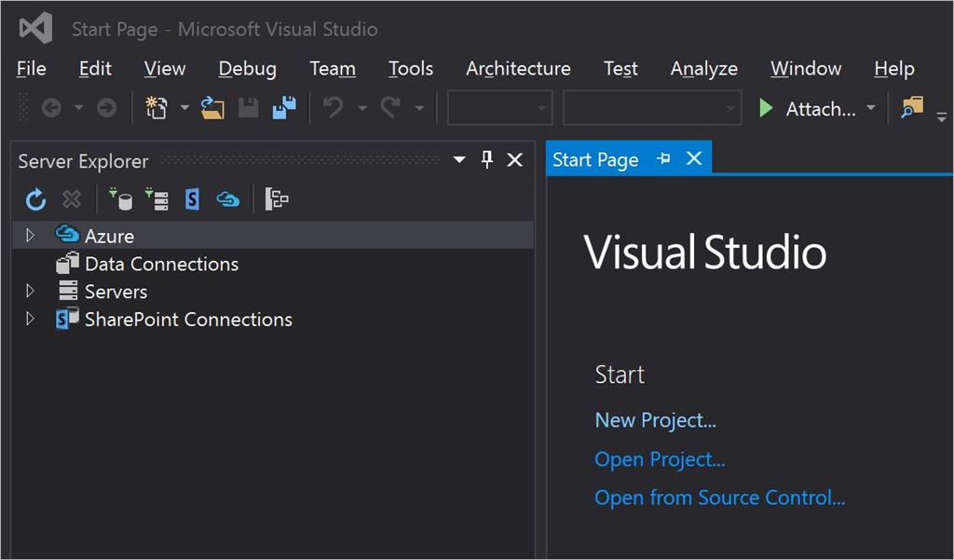This screenshot has width=954, height=560.
Task: Click the Save All toolbar icon
Action: [284, 109]
